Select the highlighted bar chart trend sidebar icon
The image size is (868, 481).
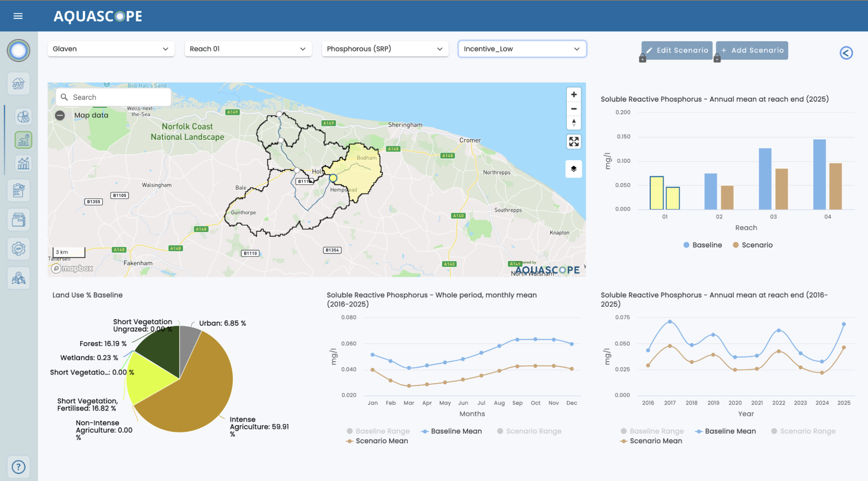coord(23,140)
